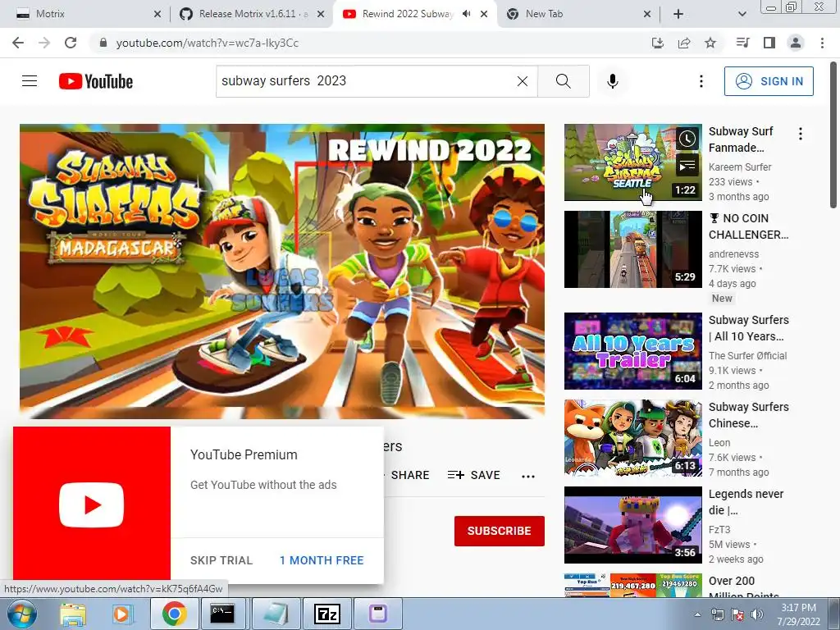This screenshot has height=630, width=840.
Task: Mute the Rewind 2022 tab audio icon
Action: click(x=467, y=14)
